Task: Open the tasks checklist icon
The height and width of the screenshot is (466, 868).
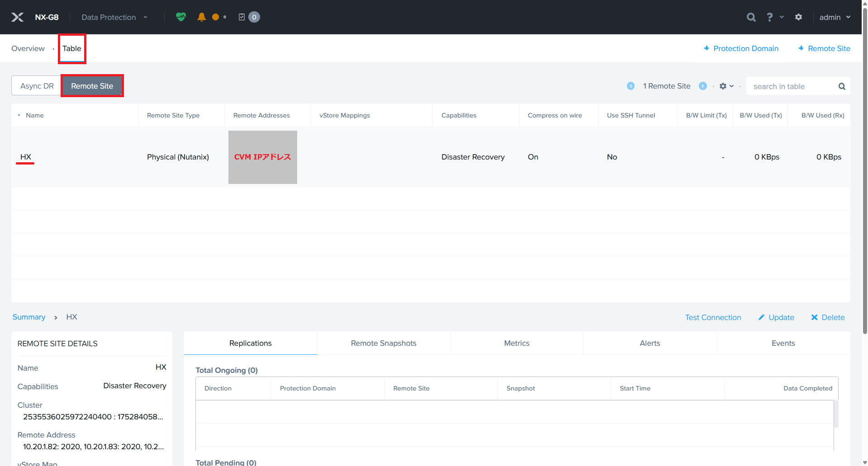Action: coord(242,17)
